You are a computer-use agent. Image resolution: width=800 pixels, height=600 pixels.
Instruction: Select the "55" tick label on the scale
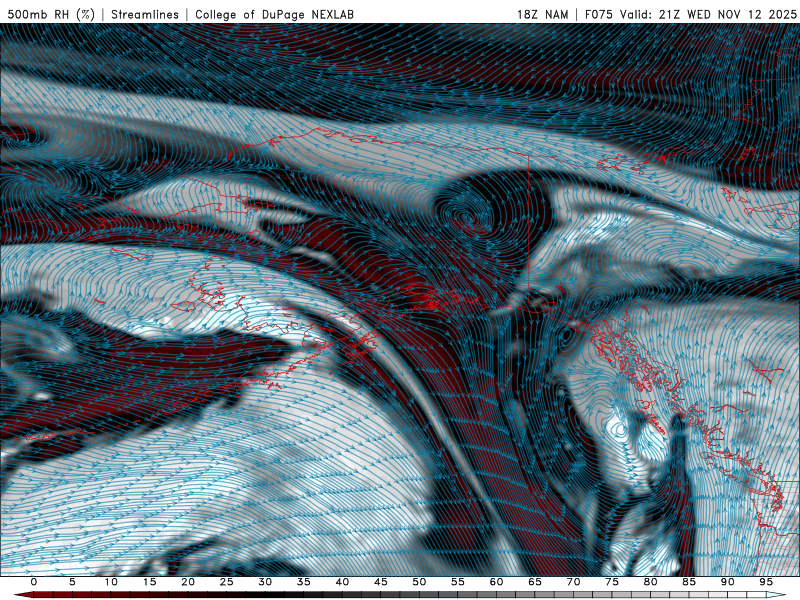(x=458, y=582)
